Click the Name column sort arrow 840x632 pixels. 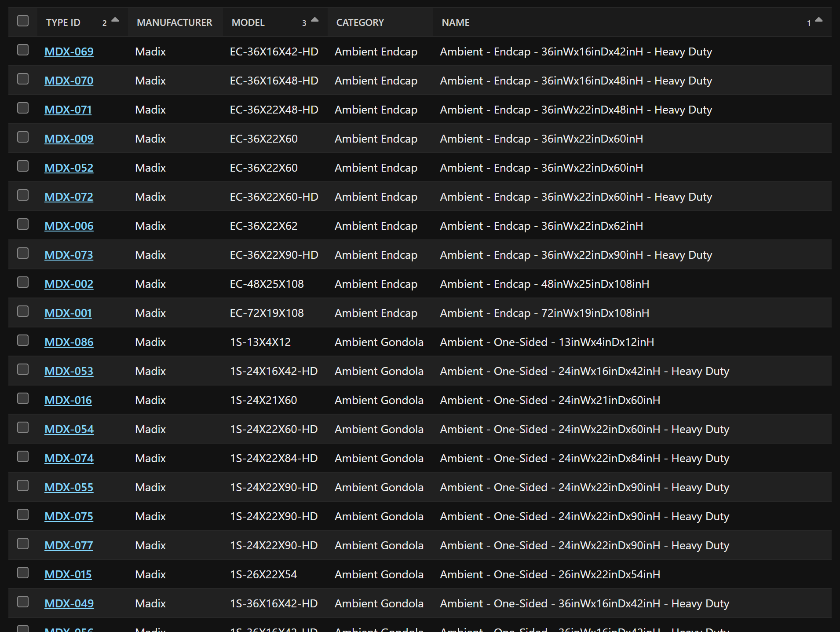[x=818, y=20]
